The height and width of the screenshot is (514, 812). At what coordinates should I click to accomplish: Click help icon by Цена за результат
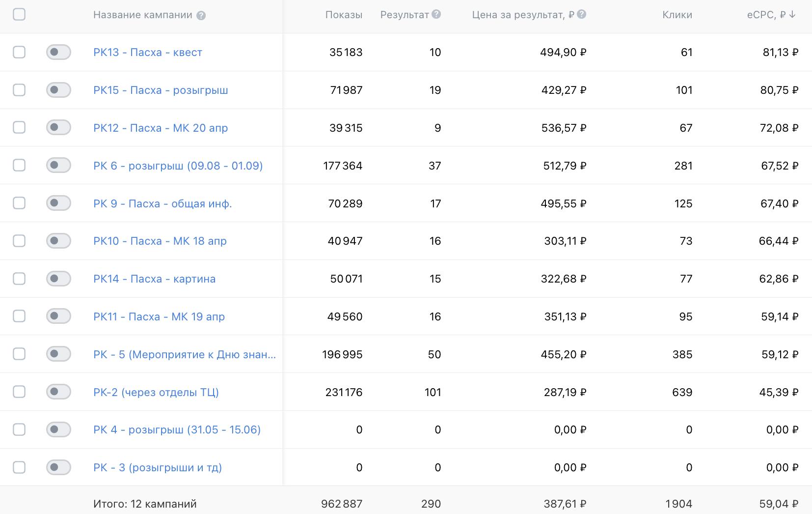581,14
